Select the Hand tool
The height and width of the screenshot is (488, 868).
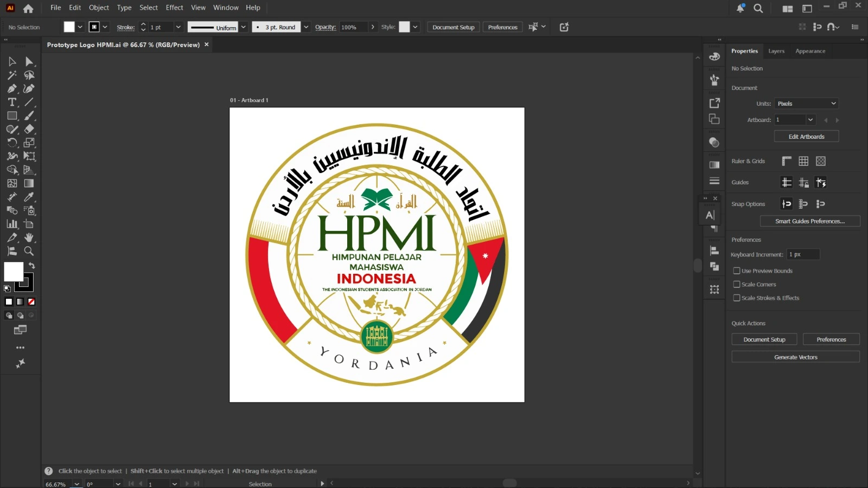29,237
